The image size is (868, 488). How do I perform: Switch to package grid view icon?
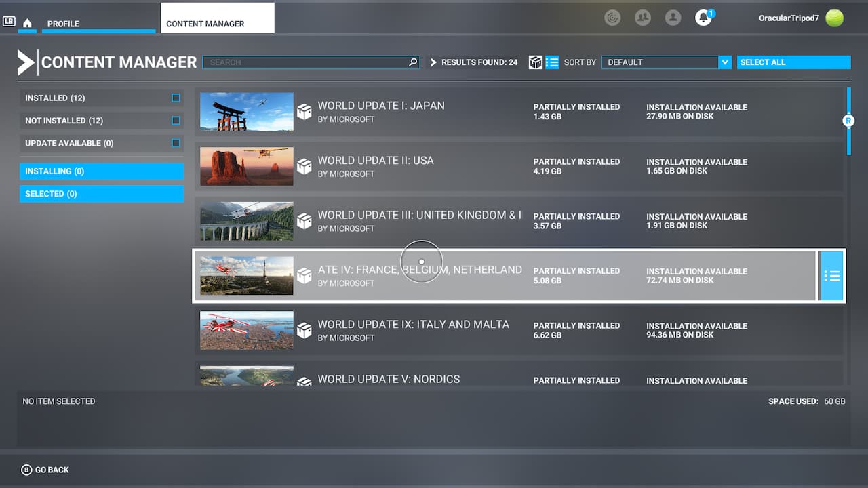point(536,62)
